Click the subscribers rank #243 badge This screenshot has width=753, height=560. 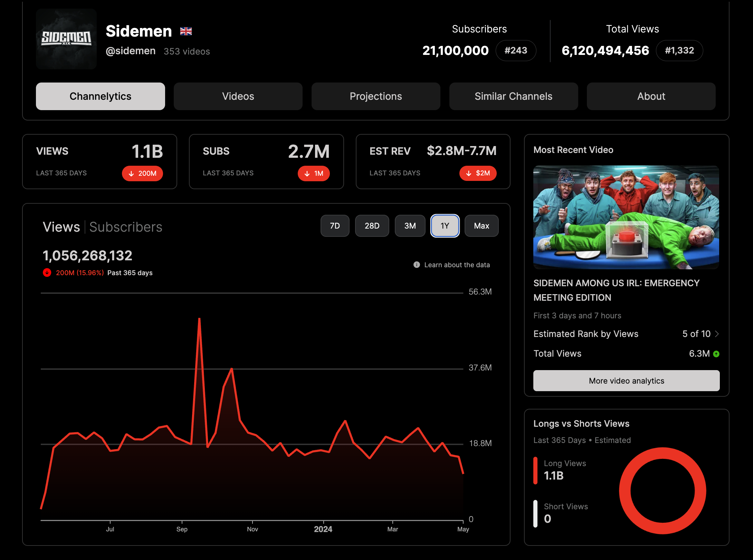(x=516, y=51)
